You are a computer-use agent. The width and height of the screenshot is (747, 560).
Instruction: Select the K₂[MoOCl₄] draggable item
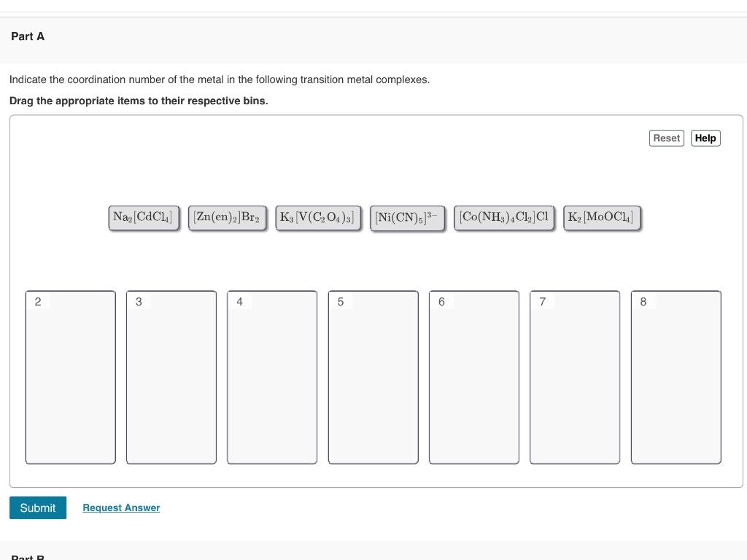coord(601,217)
